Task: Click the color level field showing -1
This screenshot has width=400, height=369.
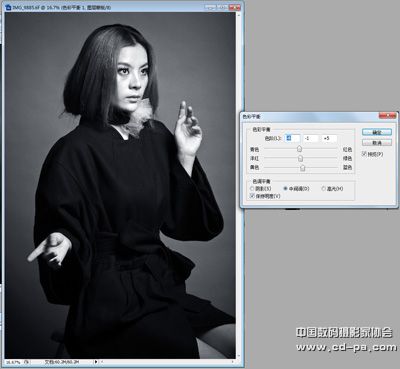Action: (x=311, y=138)
